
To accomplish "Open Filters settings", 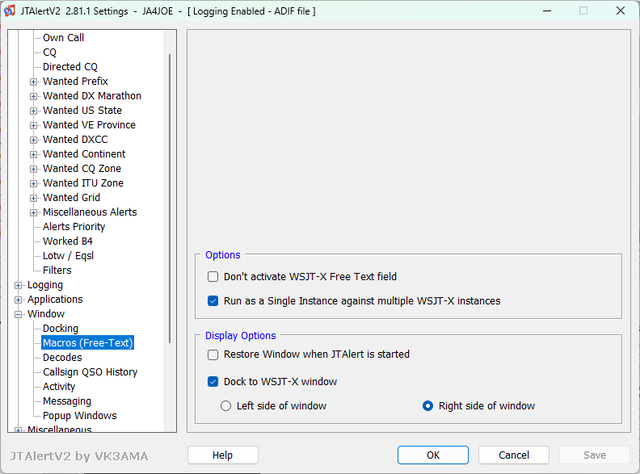I will [x=57, y=270].
